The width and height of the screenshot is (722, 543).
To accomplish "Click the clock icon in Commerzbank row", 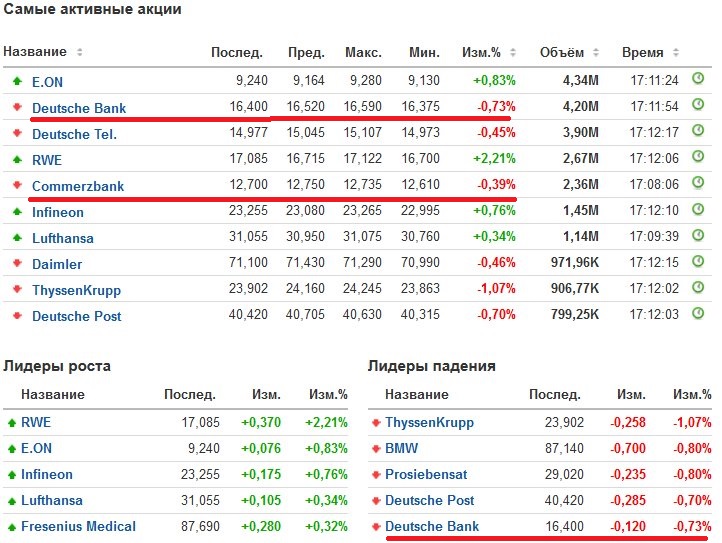I will pyautogui.click(x=698, y=183).
